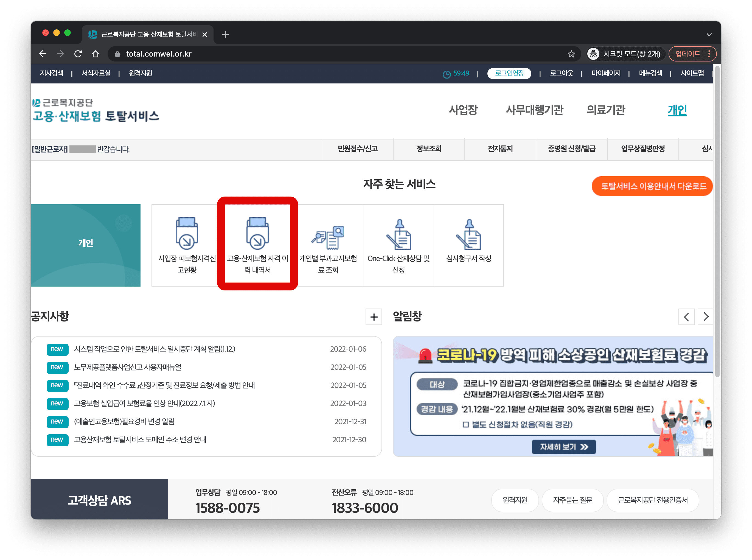This screenshot has height=560, width=752.
Task: Click the browser reload icon
Action: [78, 54]
